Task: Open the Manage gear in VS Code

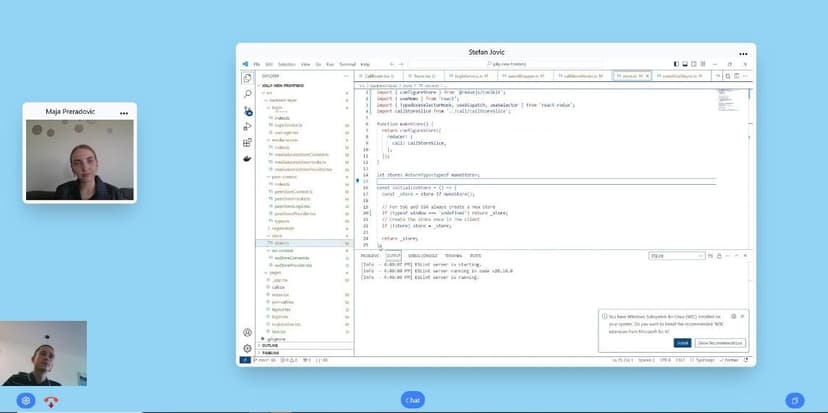Action: (x=247, y=348)
